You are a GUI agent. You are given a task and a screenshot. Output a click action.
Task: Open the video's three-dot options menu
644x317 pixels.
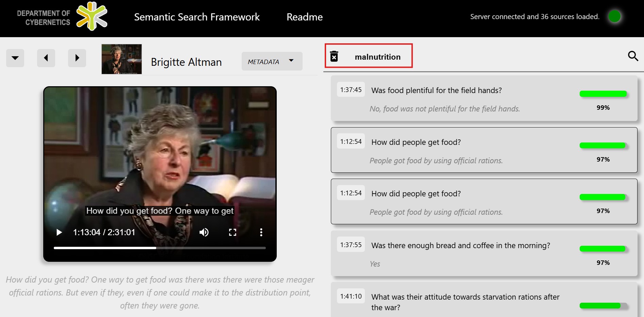(261, 232)
